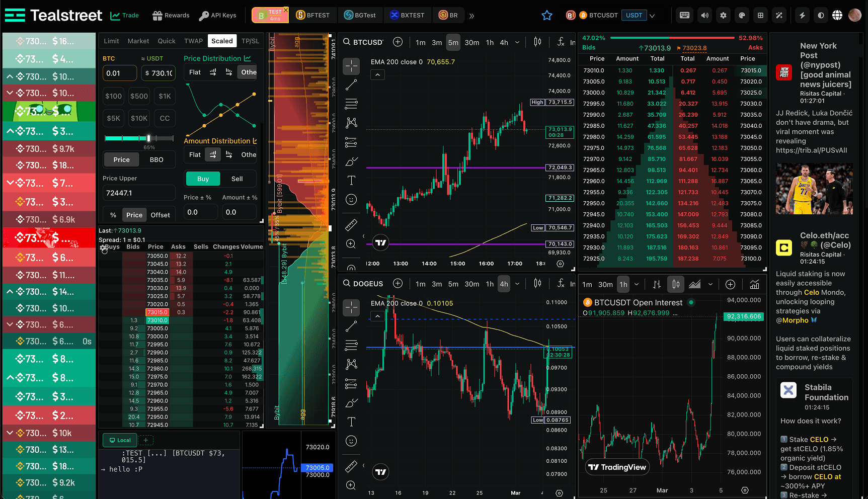This screenshot has height=499, width=868.
Task: Open chart settings gear on BTCUSD time axis
Action: point(560,264)
